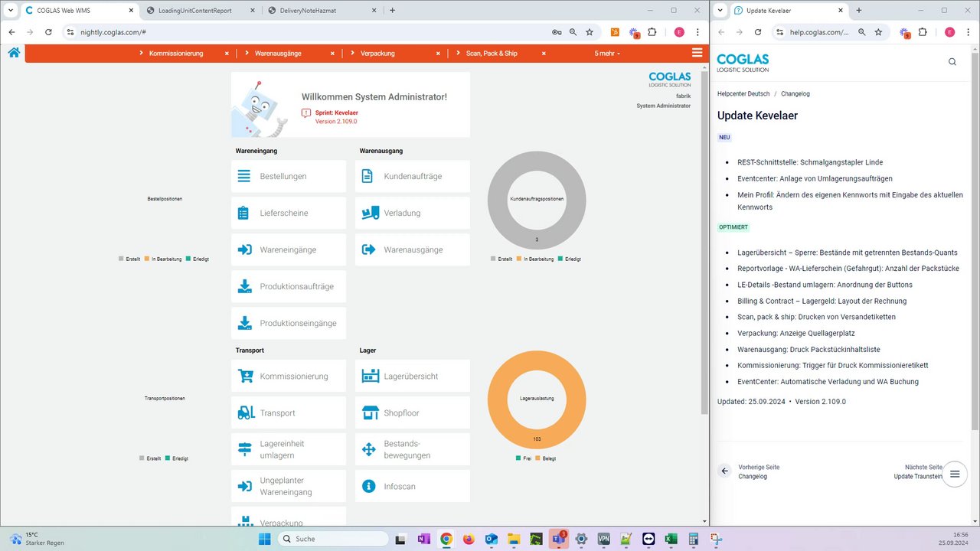Screen dimensions: 980x551
Task: Toggle Frei legend in Lagerauslastung chart
Action: 524,458
